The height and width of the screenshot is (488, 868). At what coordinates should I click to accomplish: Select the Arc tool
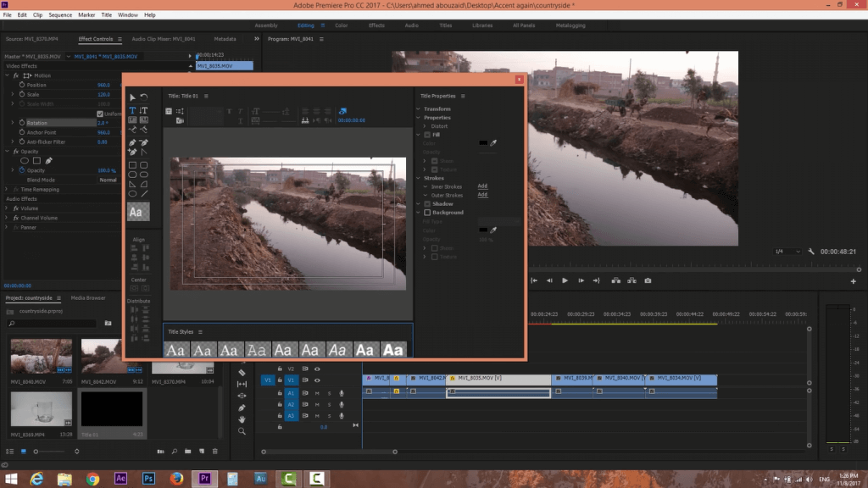click(144, 184)
